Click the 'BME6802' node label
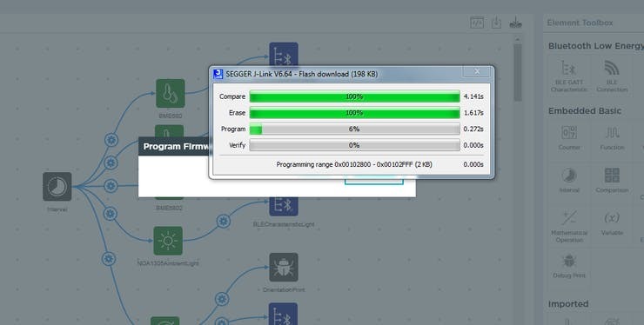 [169, 208]
